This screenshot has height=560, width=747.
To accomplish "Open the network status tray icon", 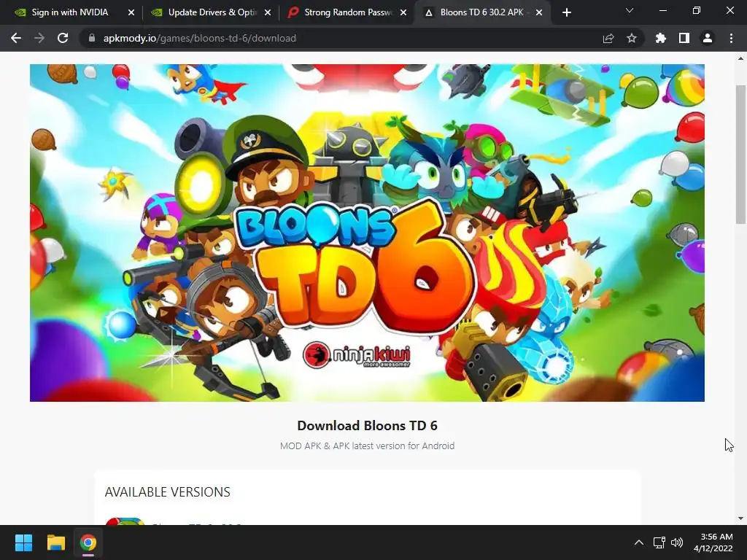I will point(659,542).
